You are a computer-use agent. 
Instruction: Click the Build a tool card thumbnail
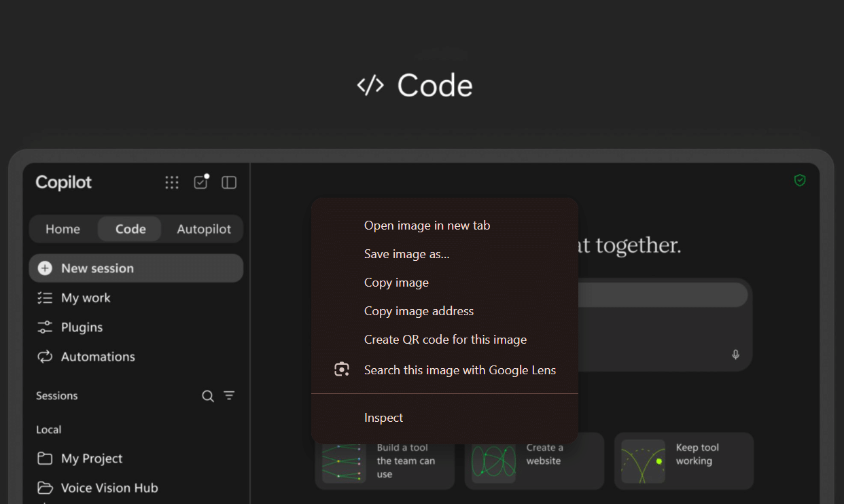344,463
